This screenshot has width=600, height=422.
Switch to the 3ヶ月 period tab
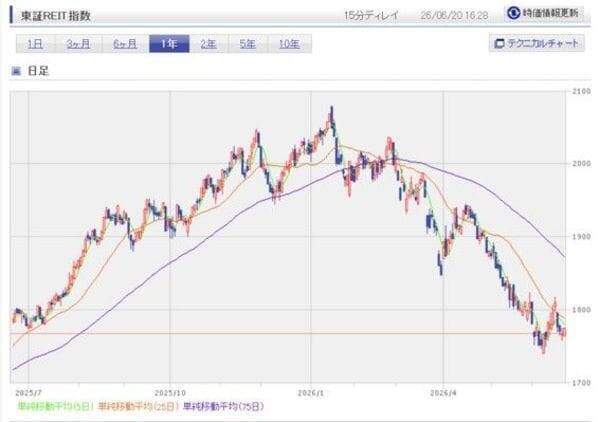(78, 44)
